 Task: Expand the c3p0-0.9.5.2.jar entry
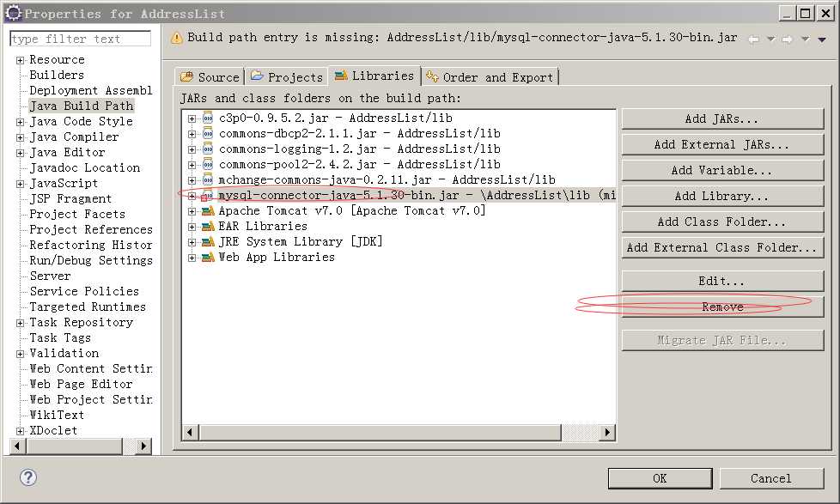coord(192,118)
